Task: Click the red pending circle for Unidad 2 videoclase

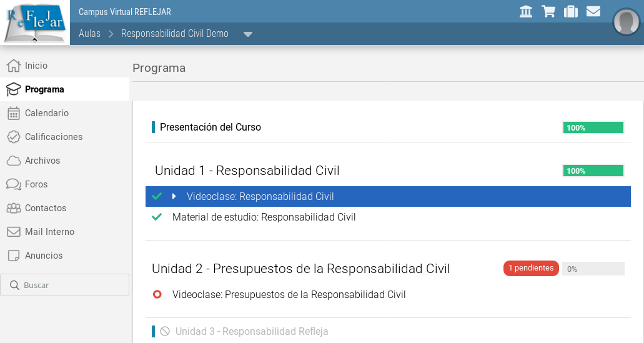Action: click(157, 294)
